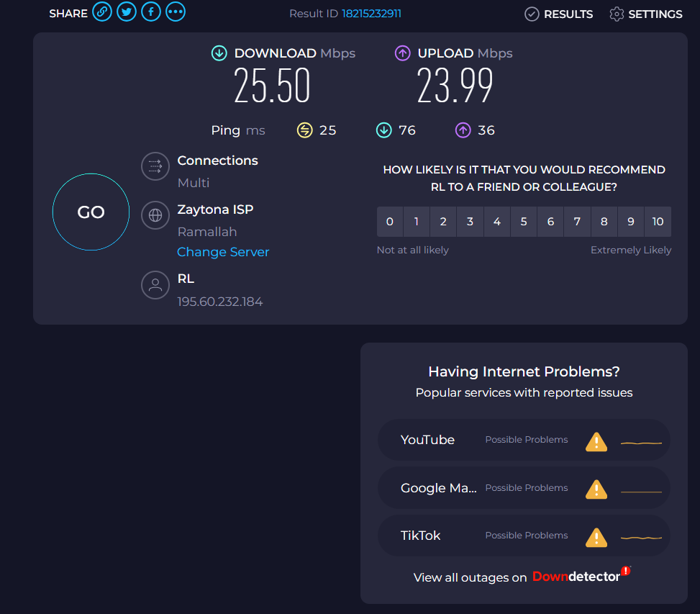The height and width of the screenshot is (614, 700).
Task: Open YouTube reported issues row
Action: coord(524,440)
